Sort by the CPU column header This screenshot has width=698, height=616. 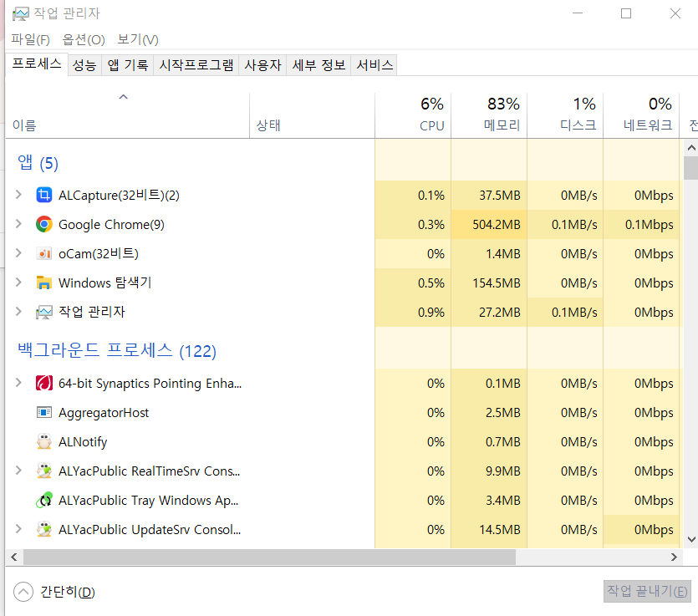413,115
